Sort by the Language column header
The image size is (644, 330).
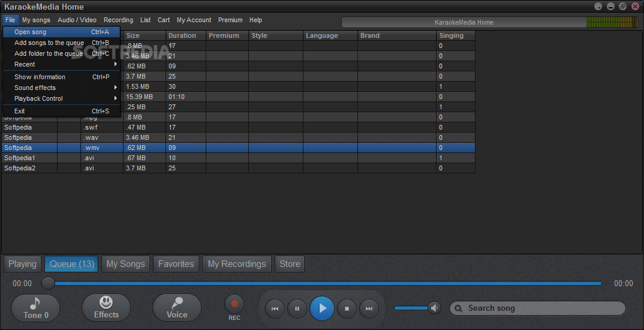[330, 35]
